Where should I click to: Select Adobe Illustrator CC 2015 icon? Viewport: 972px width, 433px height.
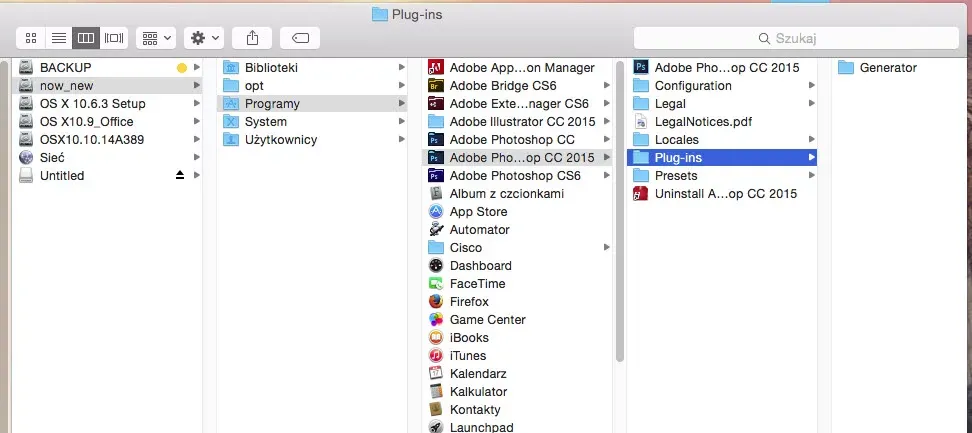tap(436, 122)
